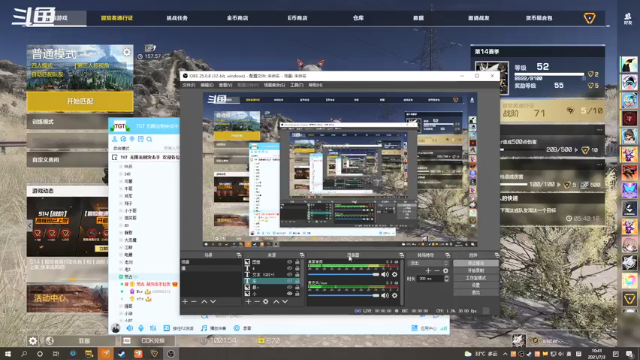Image resolution: width=640 pixels, height=360 pixels.
Task: Hide the last source via eye icon
Action: click(289, 293)
